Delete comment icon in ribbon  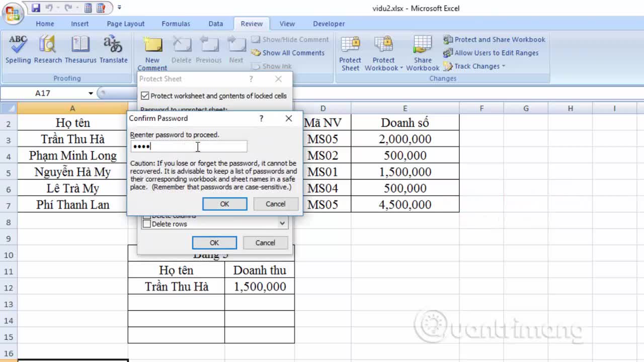pos(181,50)
